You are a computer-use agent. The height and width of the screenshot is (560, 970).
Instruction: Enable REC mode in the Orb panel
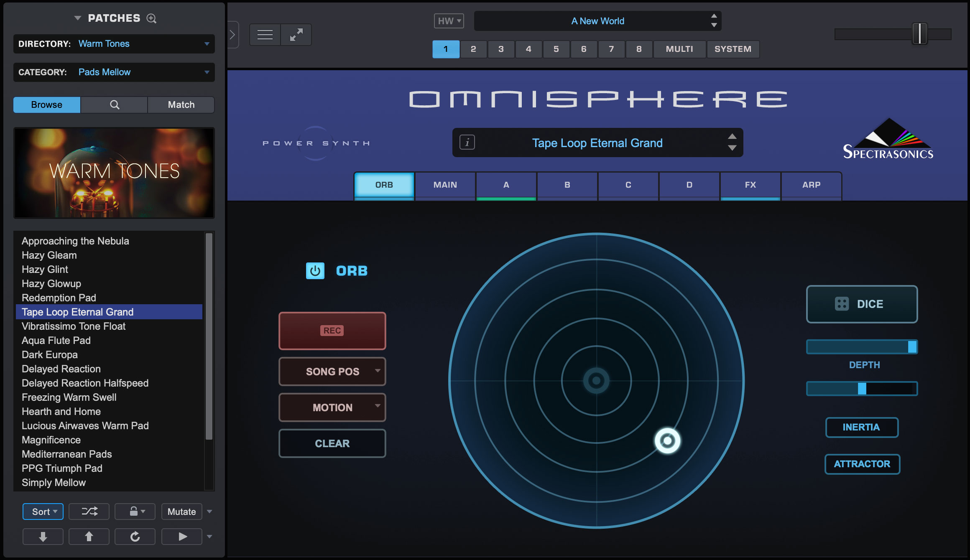[332, 331]
